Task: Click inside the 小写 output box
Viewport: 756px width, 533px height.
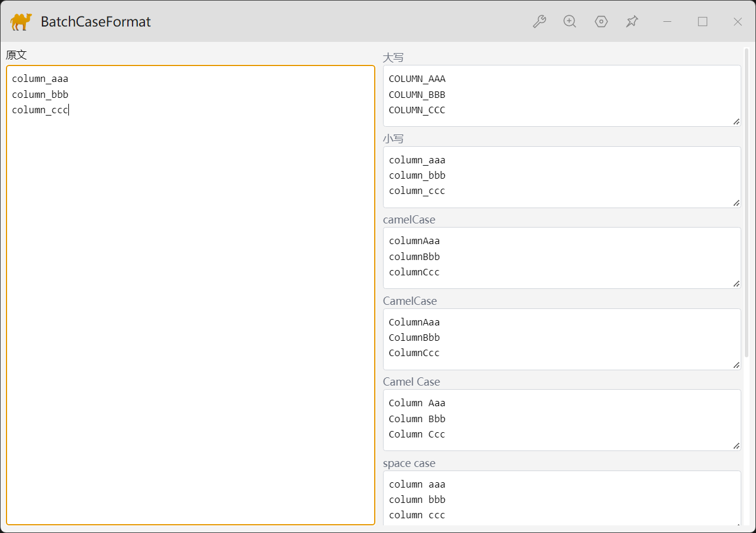Action: pyautogui.click(x=562, y=177)
